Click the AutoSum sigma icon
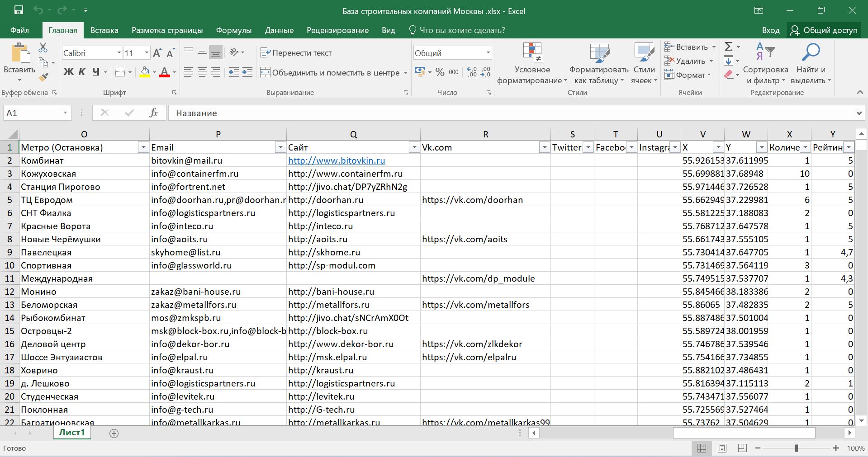The width and height of the screenshot is (868, 457). coord(728,47)
